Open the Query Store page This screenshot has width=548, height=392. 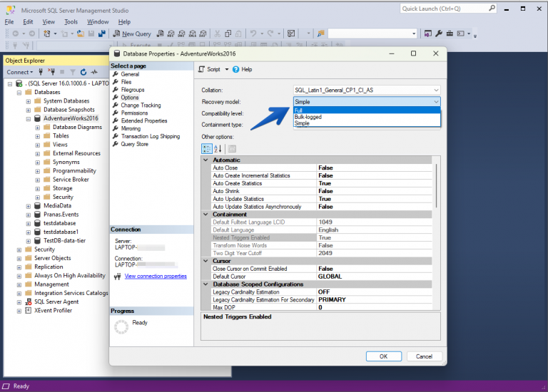point(135,144)
